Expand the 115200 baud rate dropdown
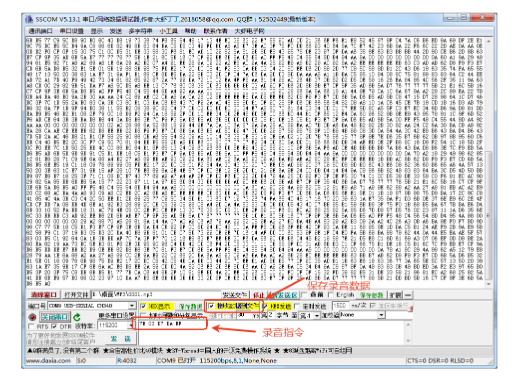 (x=130, y=325)
